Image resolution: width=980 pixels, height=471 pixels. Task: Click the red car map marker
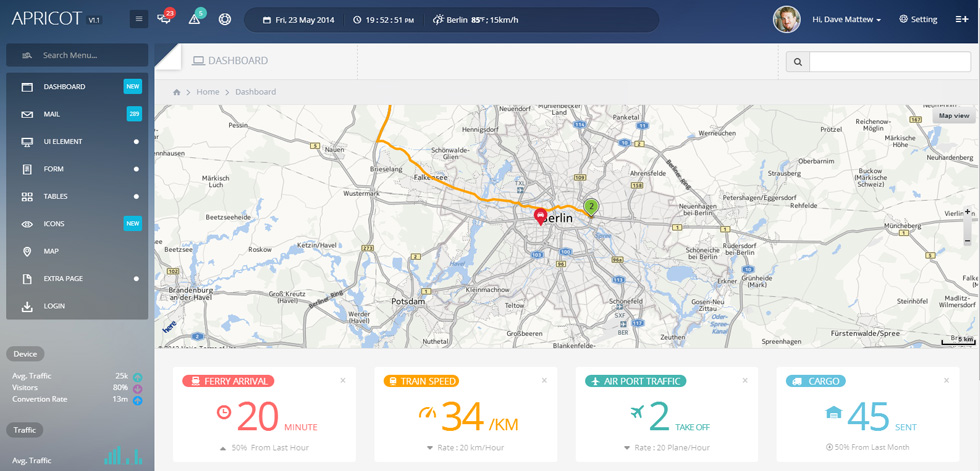point(541,217)
